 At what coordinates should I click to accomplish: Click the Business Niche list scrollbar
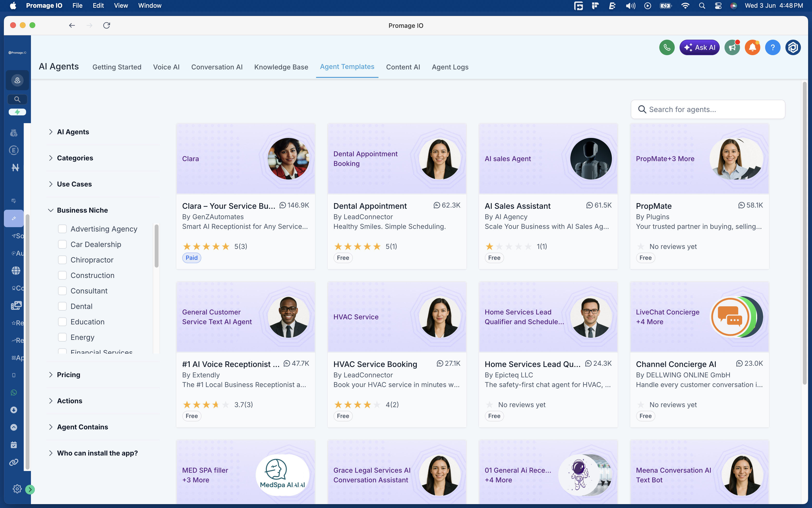156,246
